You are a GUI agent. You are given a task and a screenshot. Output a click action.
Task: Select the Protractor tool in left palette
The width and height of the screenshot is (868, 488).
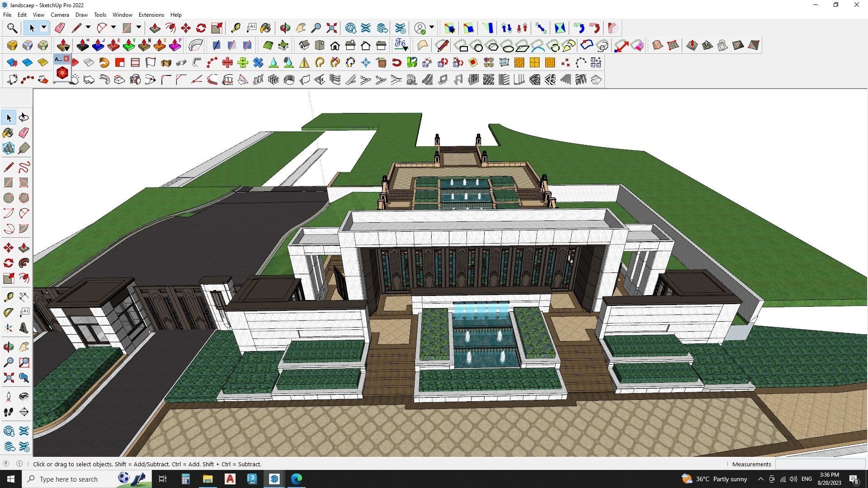click(9, 313)
